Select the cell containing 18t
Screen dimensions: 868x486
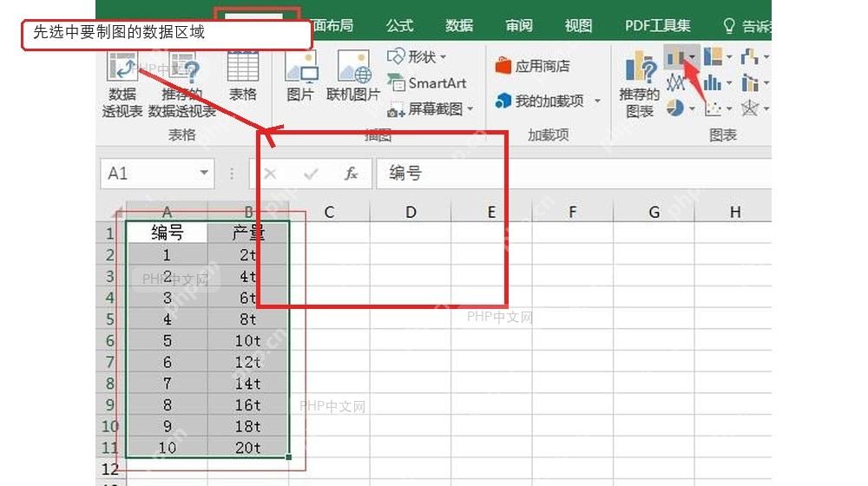click(248, 426)
